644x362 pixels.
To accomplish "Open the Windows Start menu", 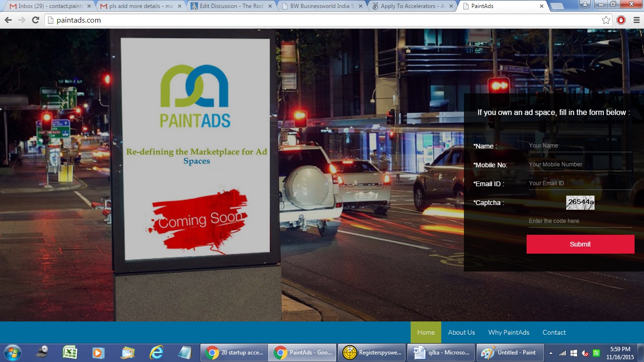I will (12, 353).
